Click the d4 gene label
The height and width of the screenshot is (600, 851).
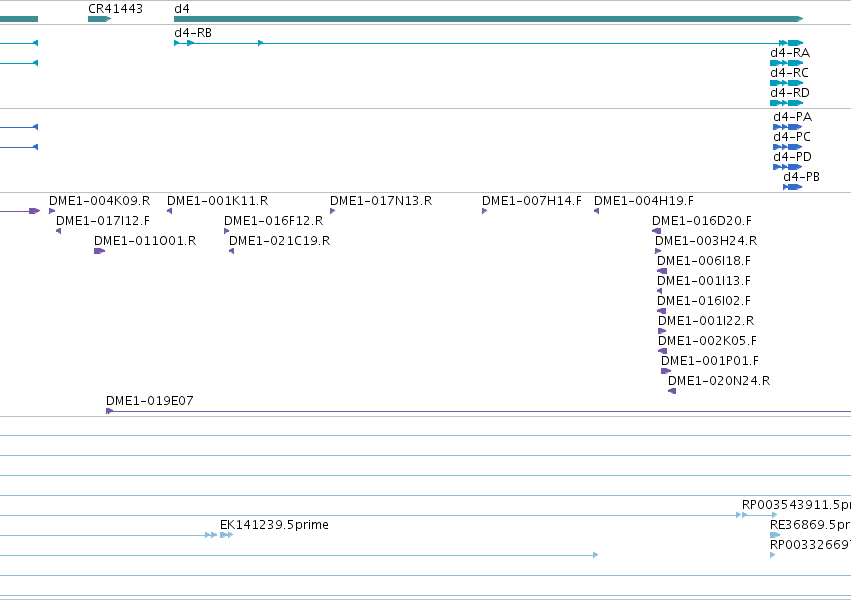[182, 9]
